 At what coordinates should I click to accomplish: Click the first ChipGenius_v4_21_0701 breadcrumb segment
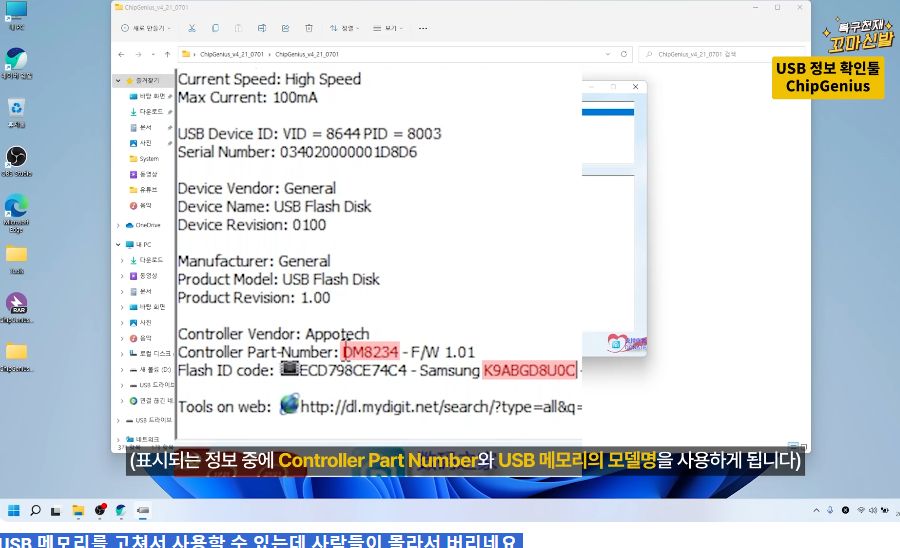tap(231, 55)
